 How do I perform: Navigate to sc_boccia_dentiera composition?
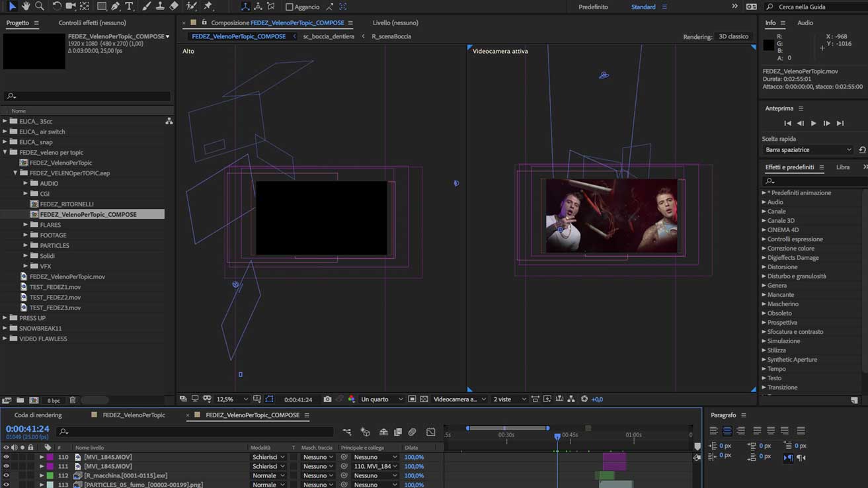tap(329, 36)
